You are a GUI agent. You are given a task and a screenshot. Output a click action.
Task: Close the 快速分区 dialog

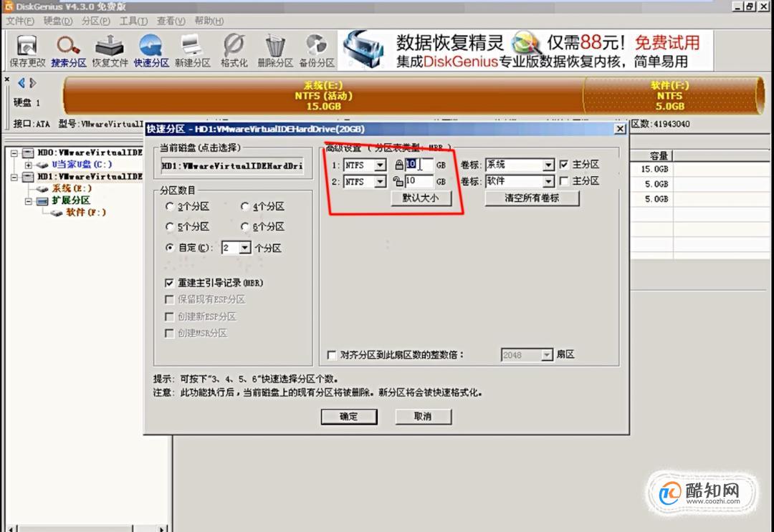(620, 129)
